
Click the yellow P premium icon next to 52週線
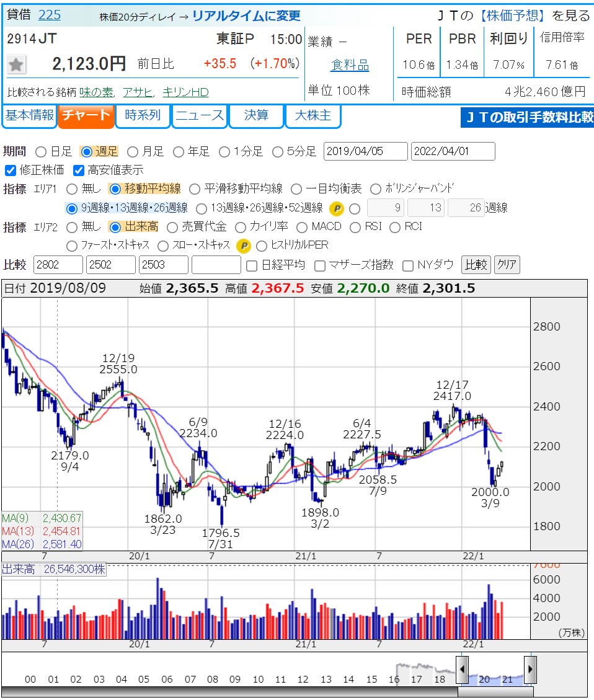point(336,208)
